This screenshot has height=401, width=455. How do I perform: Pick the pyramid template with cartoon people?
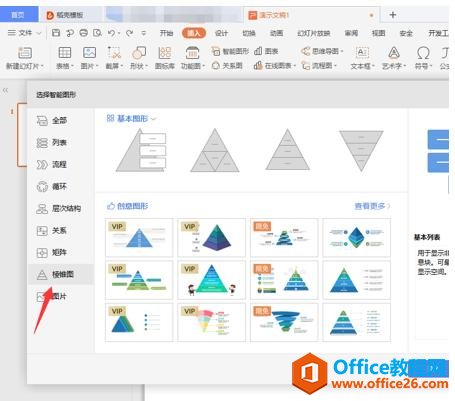coord(212,280)
